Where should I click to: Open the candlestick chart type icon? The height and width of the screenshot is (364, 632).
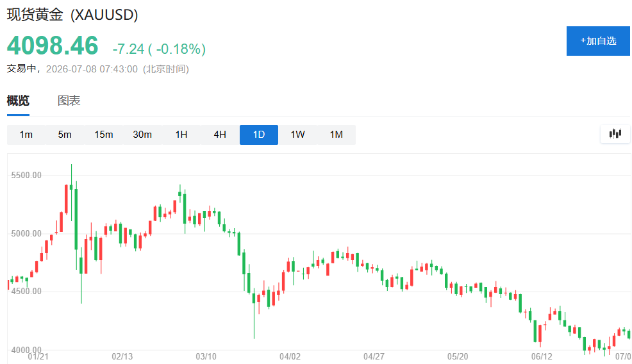615,134
